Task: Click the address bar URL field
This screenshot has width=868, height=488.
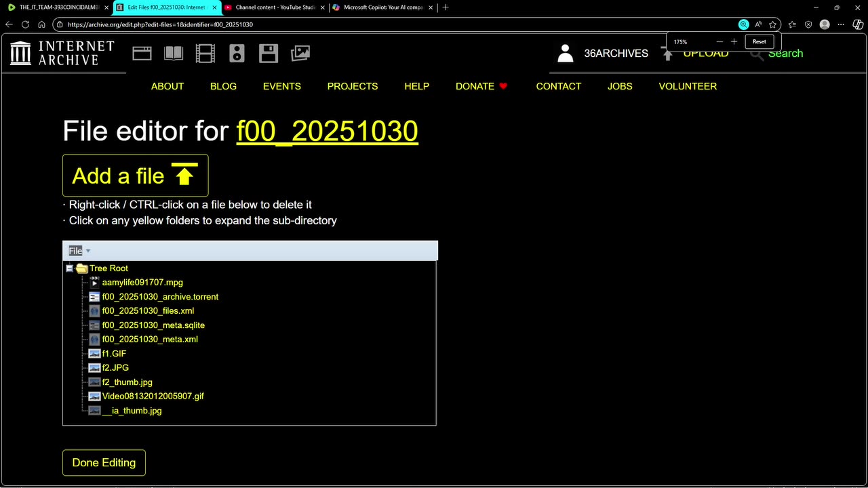Action: pos(393,24)
